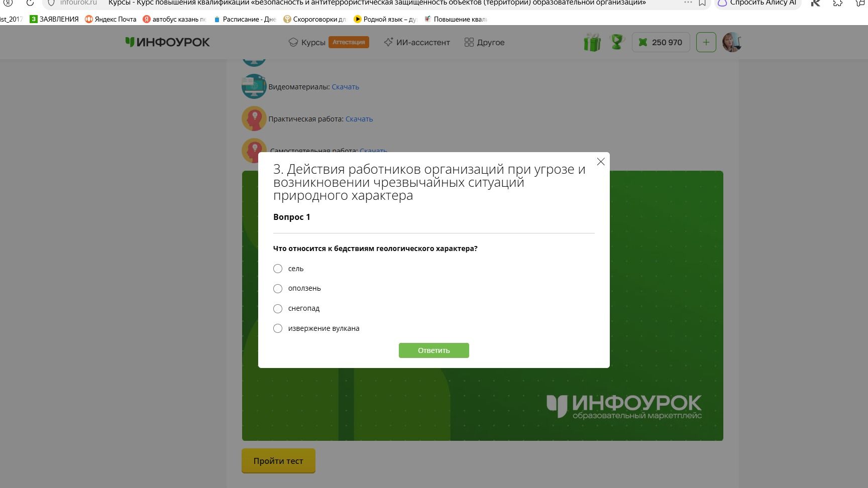
Task: Click the Практическая работа head icon
Action: point(254,118)
